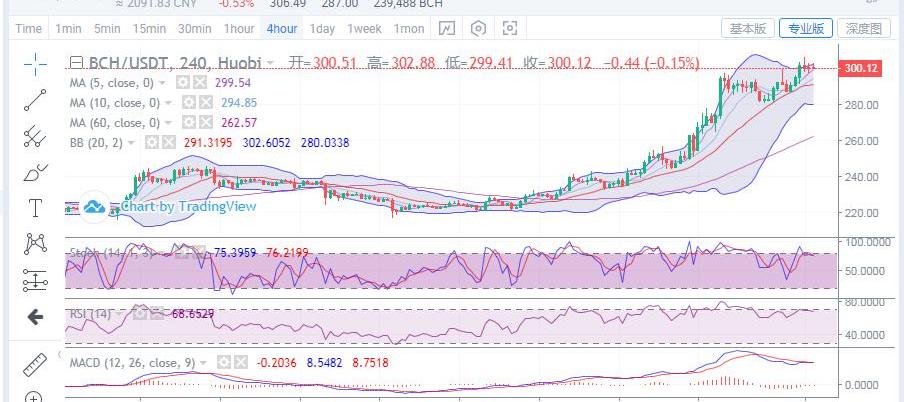The image size is (904, 402).
Task: Select the trend line drawing tool
Action: click(35, 99)
